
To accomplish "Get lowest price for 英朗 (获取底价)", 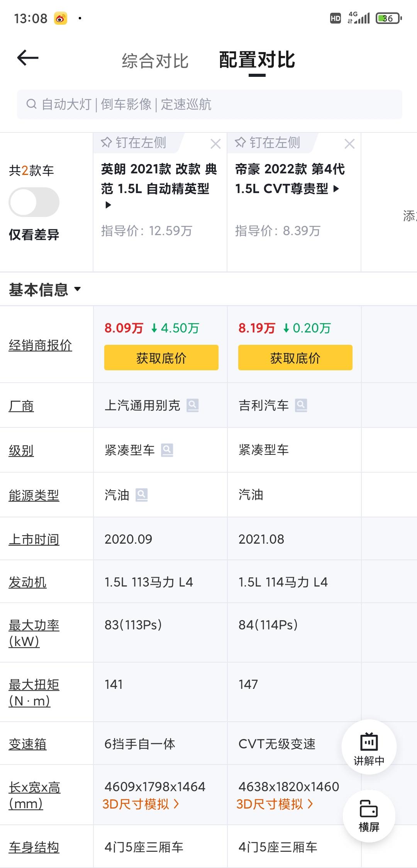I will (161, 358).
